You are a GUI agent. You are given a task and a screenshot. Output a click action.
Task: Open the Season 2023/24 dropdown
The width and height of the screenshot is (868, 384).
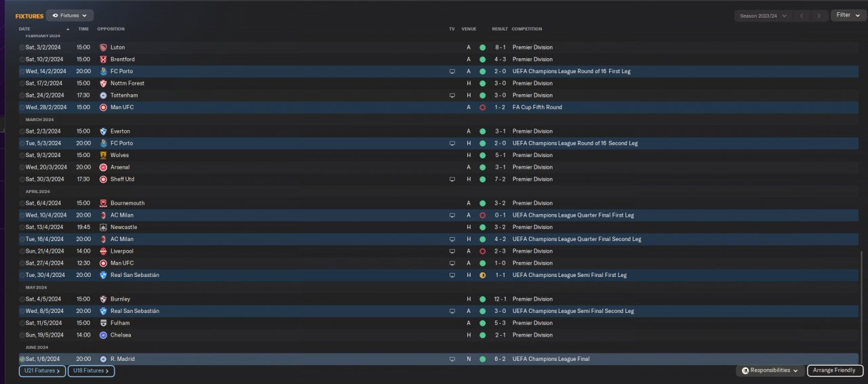(764, 16)
